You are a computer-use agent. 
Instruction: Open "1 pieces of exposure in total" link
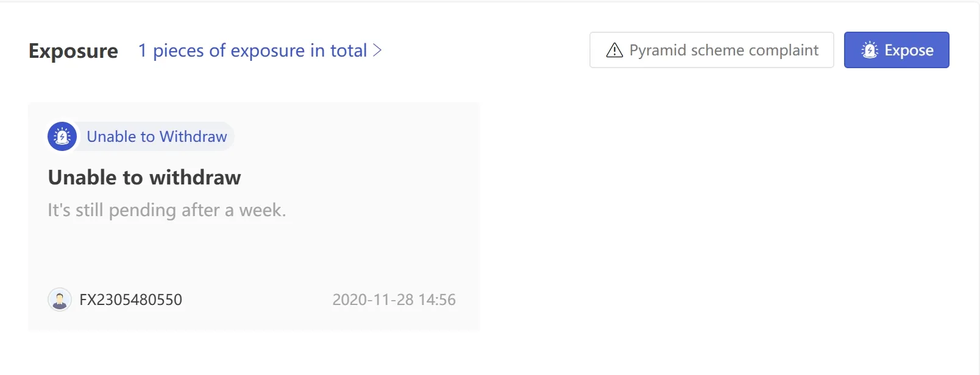(x=252, y=51)
